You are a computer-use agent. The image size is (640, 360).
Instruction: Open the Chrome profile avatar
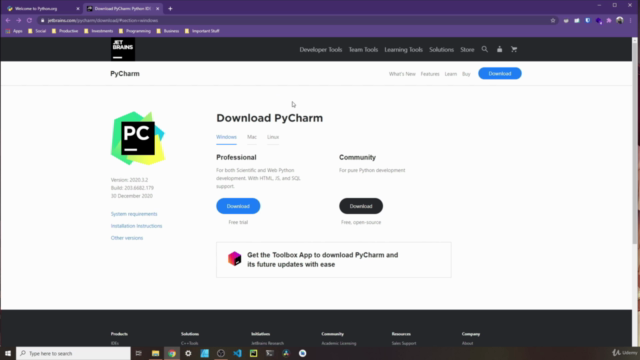pyautogui.click(x=620, y=20)
